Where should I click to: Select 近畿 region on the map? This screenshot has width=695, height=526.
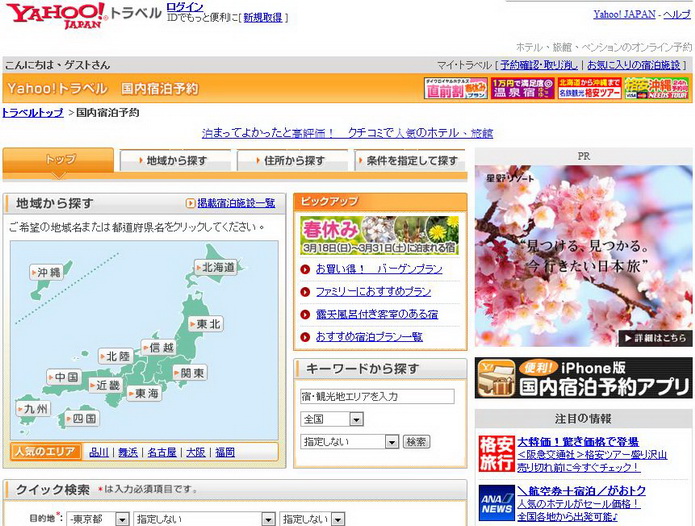tap(105, 385)
